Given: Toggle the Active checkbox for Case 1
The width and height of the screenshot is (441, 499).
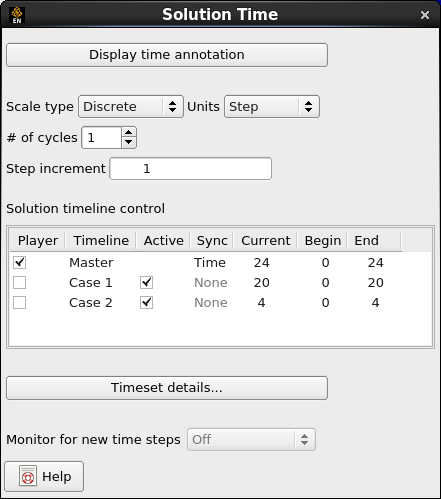Looking at the screenshot, I should (146, 283).
